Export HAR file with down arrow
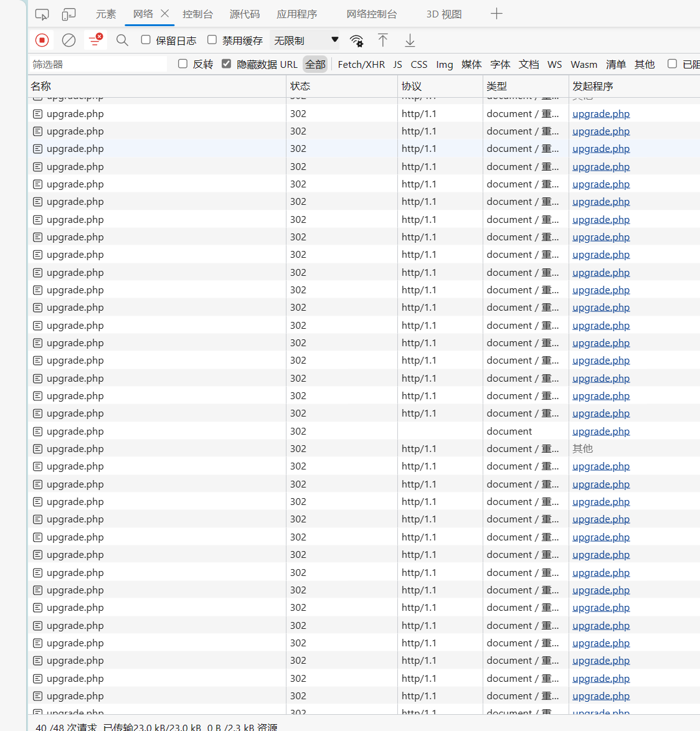Image resolution: width=700 pixels, height=731 pixels. coord(410,40)
